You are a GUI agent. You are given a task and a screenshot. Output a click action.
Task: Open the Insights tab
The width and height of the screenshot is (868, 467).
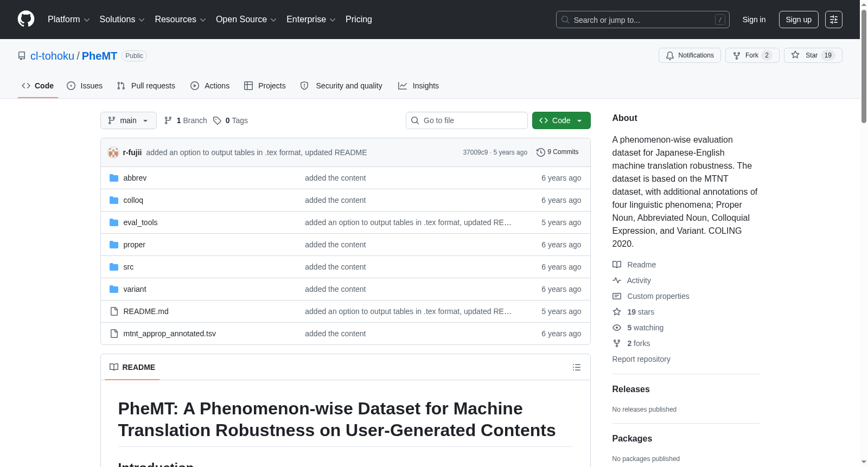[418, 86]
